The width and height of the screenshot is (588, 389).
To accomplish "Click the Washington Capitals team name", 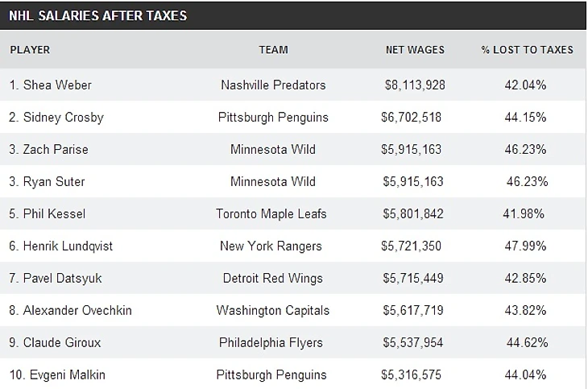I will tap(273, 310).
